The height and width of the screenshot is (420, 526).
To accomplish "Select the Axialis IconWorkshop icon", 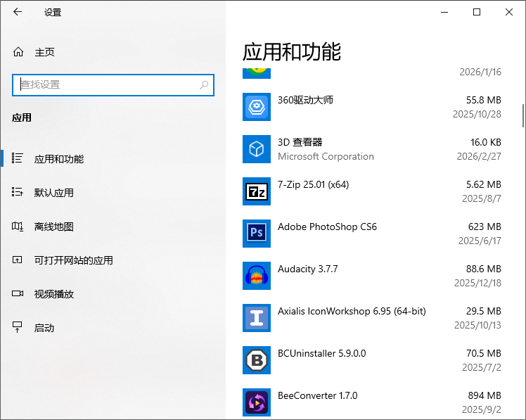I will tap(257, 318).
